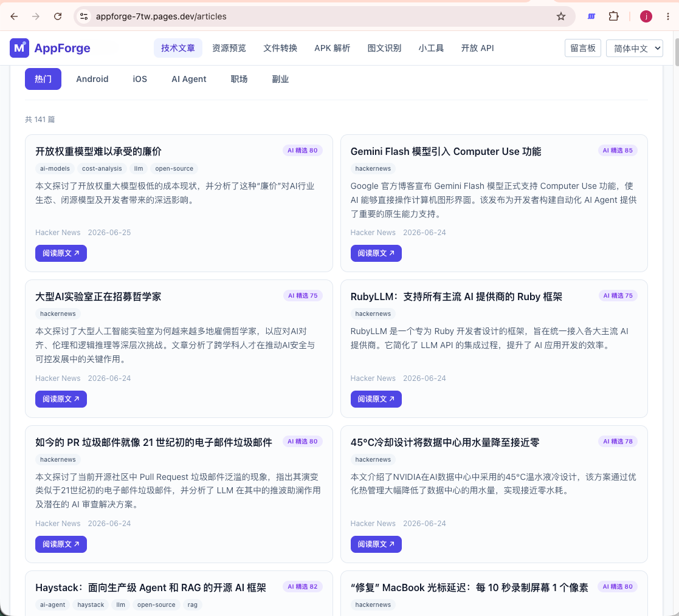Open the 小工具 nav item
Image resolution: width=679 pixels, height=616 pixels.
tap(431, 48)
